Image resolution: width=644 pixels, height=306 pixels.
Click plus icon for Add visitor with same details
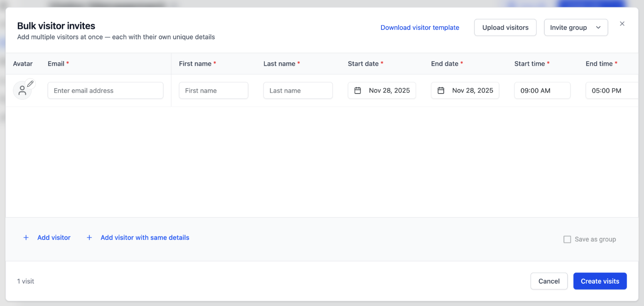click(89, 238)
